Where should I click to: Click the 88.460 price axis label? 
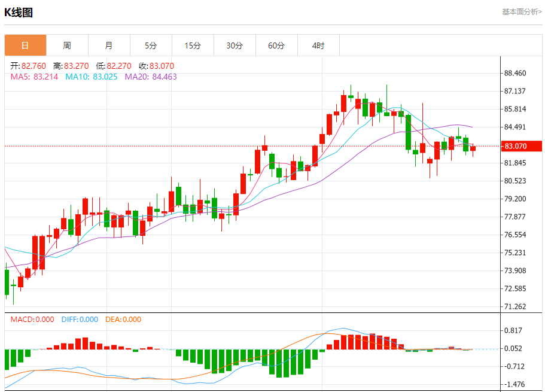(515, 73)
